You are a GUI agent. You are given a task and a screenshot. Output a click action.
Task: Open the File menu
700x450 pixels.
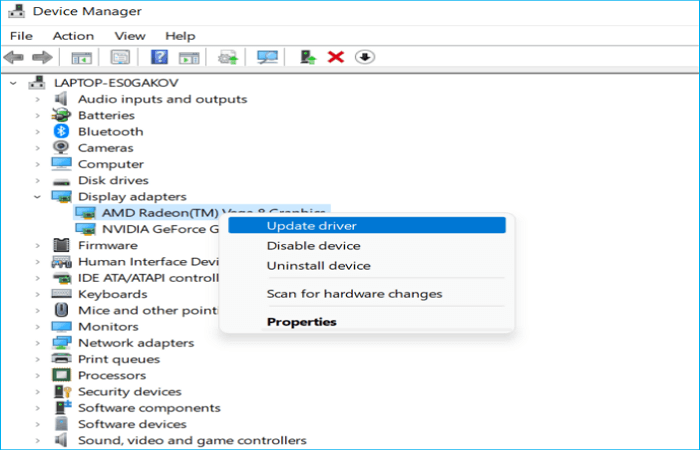[x=21, y=36]
